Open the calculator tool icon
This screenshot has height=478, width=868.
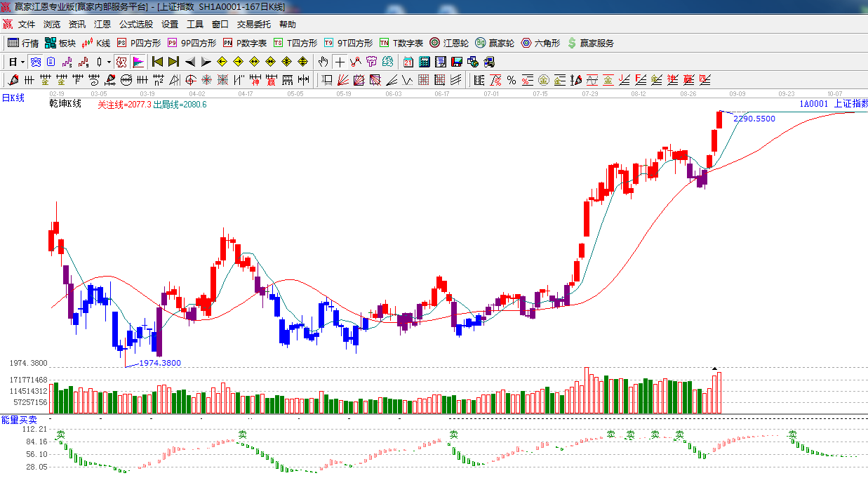coord(424,62)
